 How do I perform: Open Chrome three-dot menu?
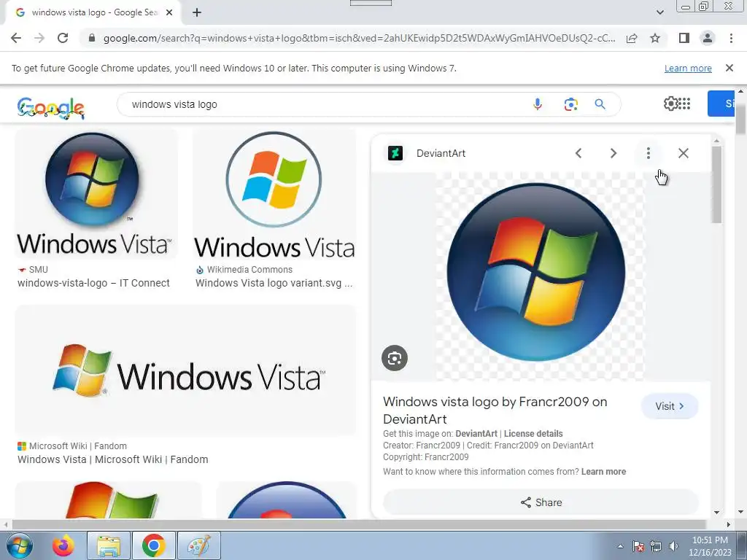[x=731, y=38]
